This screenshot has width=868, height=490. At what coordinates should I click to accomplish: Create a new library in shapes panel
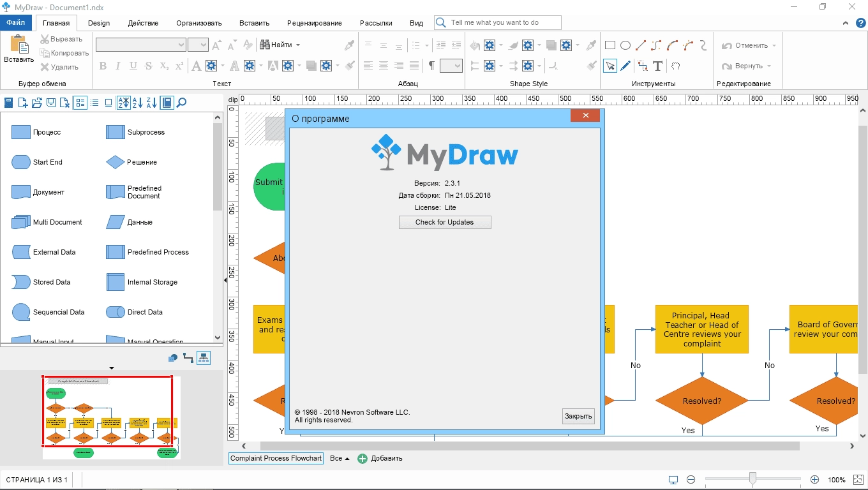23,103
